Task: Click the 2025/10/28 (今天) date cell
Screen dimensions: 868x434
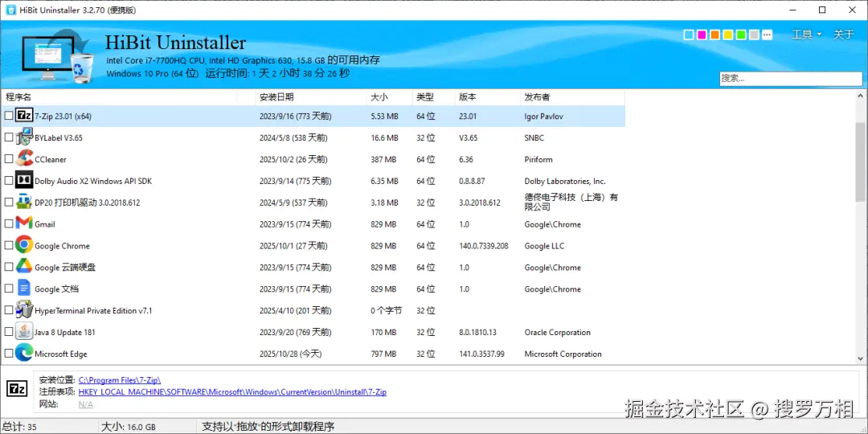Action: point(290,354)
